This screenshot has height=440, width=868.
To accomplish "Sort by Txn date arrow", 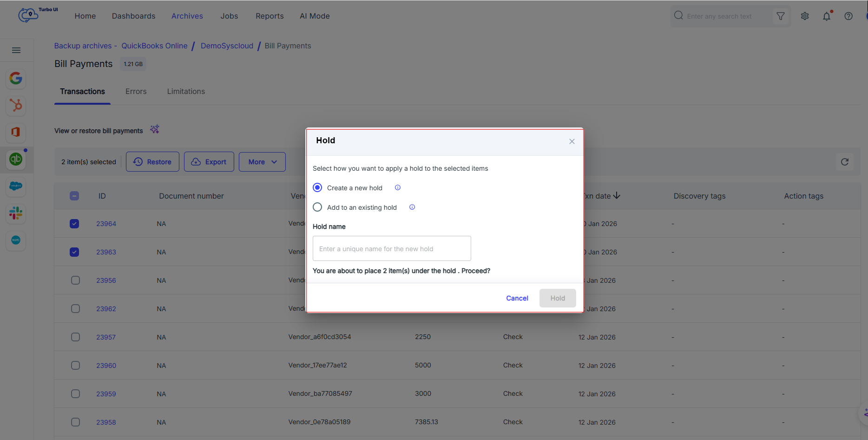I will pos(617,196).
